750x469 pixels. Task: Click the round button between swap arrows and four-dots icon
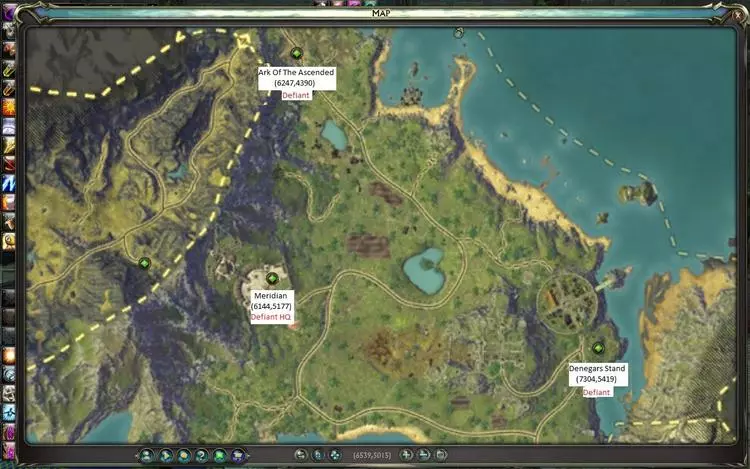(x=318, y=455)
